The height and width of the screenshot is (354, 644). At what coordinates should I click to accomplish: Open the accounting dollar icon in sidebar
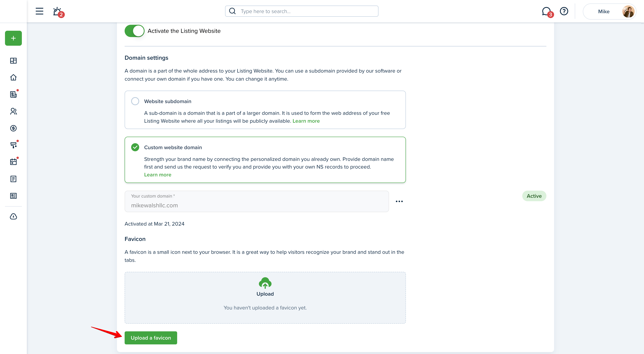tap(13, 128)
